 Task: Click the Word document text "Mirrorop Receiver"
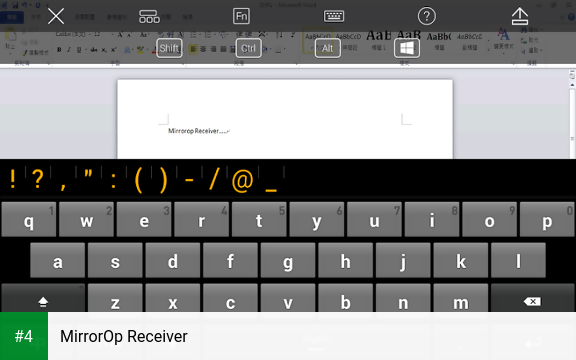[194, 131]
